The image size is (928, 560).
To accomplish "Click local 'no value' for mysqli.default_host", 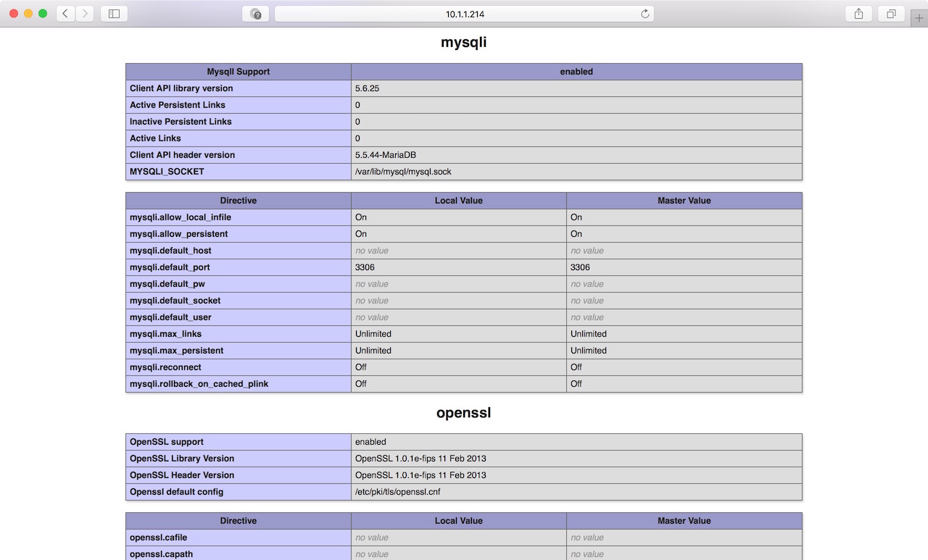I will point(372,251).
